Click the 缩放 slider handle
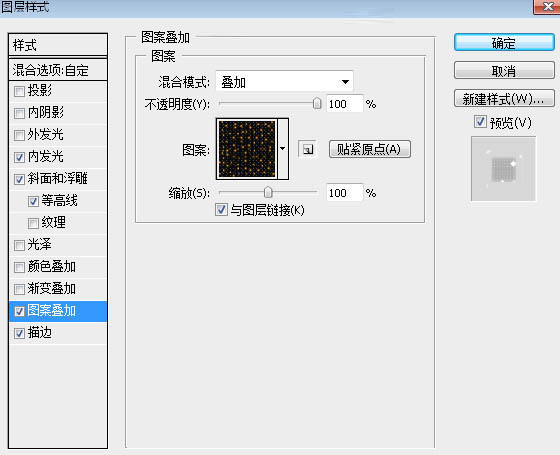This screenshot has height=455, width=560. pyautogui.click(x=268, y=192)
